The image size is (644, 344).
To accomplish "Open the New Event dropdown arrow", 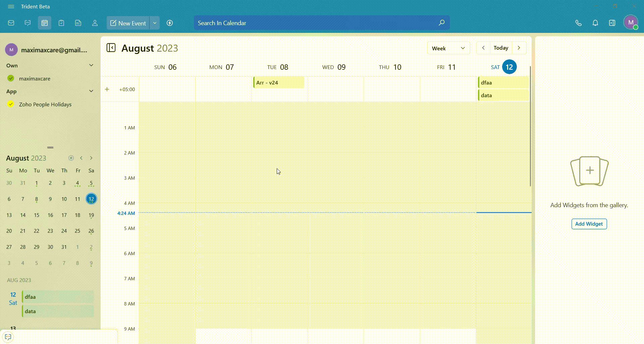I will click(x=155, y=23).
